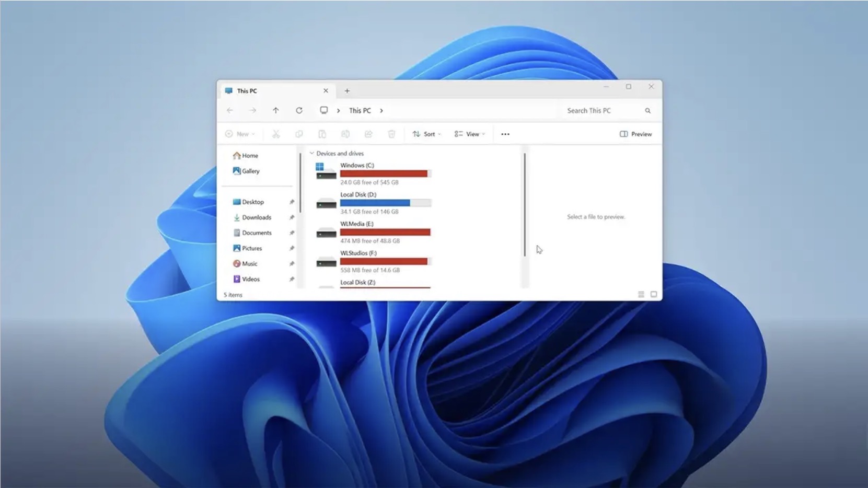Click "24.0 GB free of 545 GB" text
Screen dimensions: 868x488
coord(369,183)
